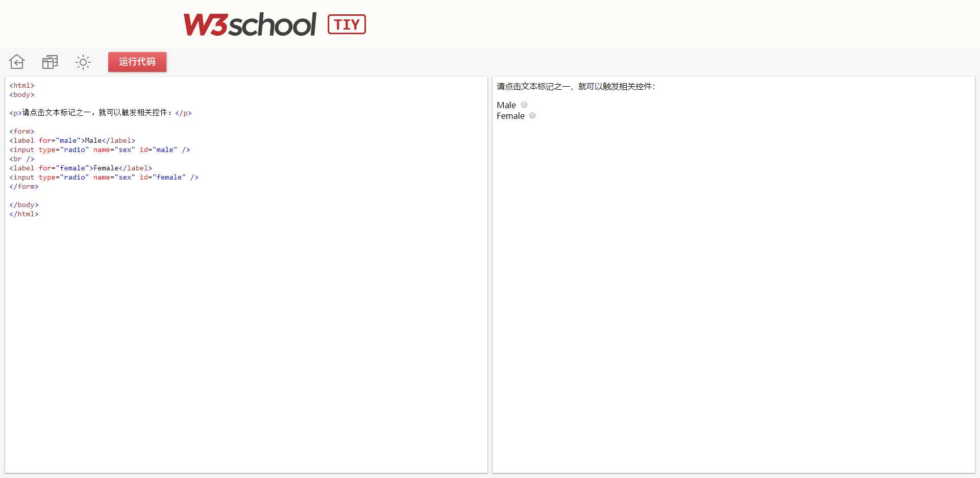Click the input id="male" code line

(x=100, y=149)
